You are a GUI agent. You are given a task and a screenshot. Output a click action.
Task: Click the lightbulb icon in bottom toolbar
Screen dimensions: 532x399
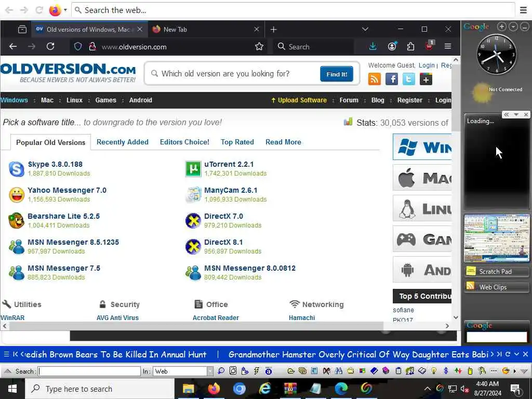click(434, 371)
